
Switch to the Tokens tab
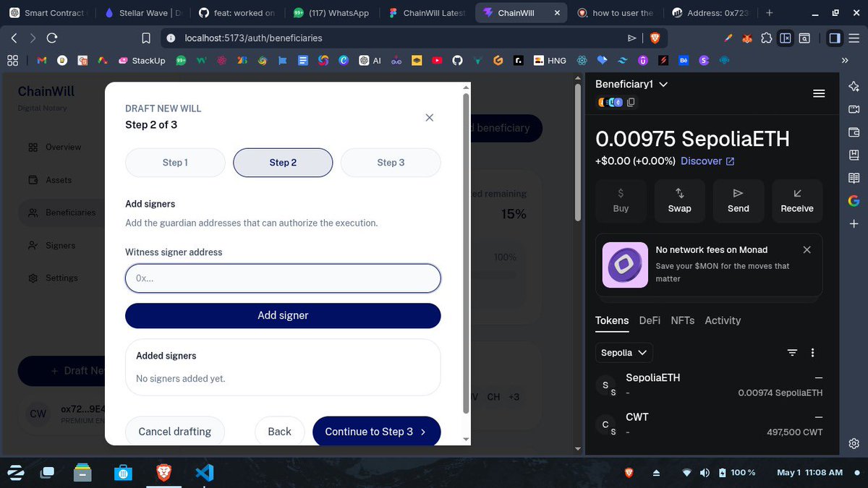tap(612, 320)
